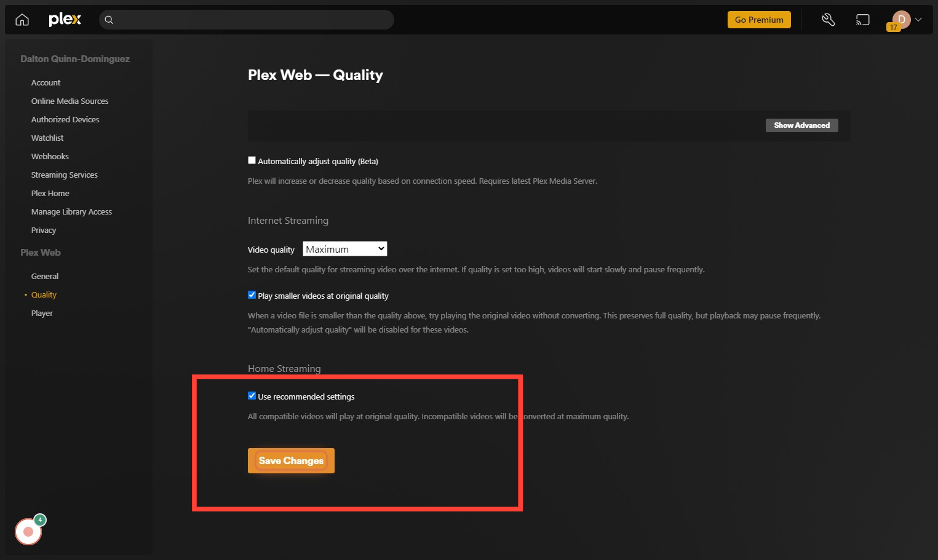Open the user avatar menu

pyautogui.click(x=901, y=20)
